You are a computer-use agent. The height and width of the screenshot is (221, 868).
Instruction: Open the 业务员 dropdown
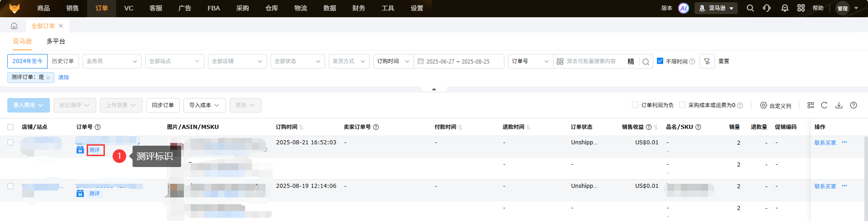(x=112, y=61)
